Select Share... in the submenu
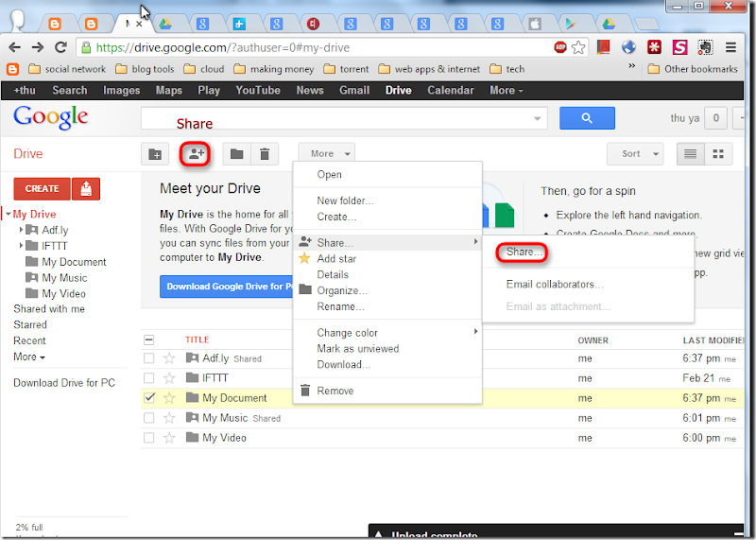This screenshot has width=756, height=540. coord(524,252)
